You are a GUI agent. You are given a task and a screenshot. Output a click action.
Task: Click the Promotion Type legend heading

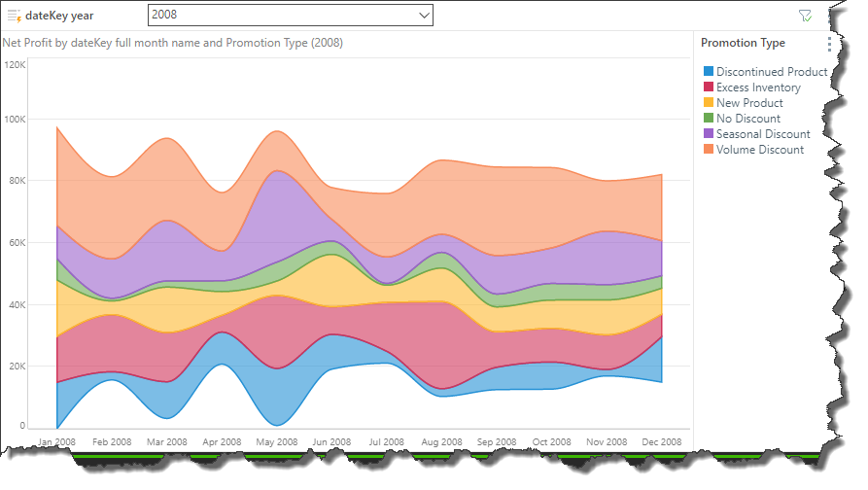pos(743,43)
